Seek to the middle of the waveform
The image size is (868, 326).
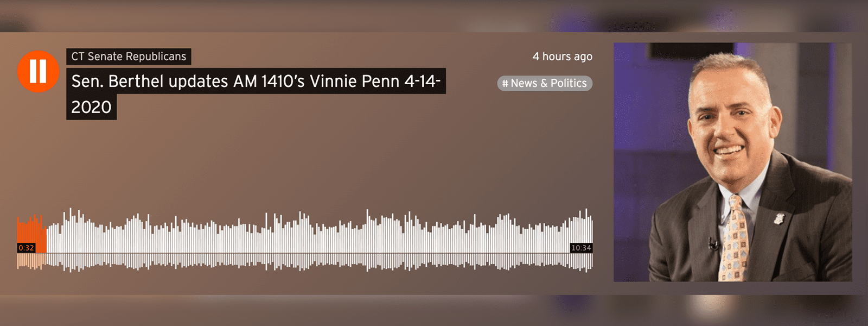(305, 239)
